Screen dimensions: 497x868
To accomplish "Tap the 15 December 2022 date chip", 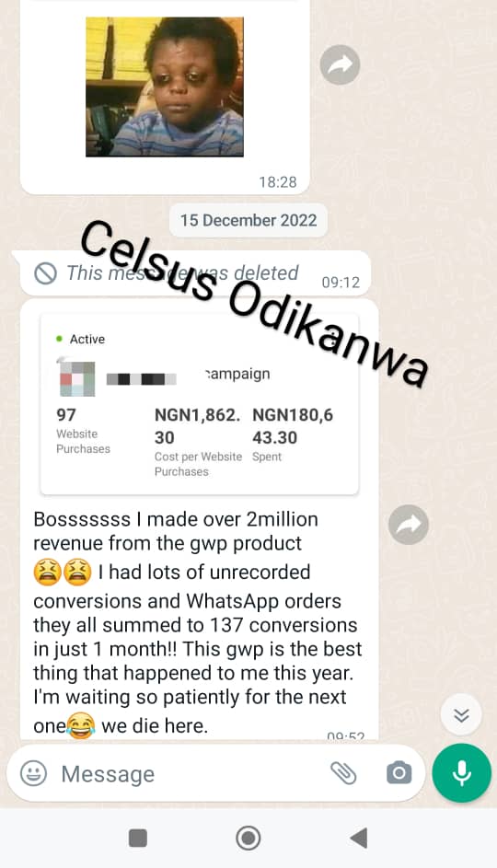I will coord(248,220).
